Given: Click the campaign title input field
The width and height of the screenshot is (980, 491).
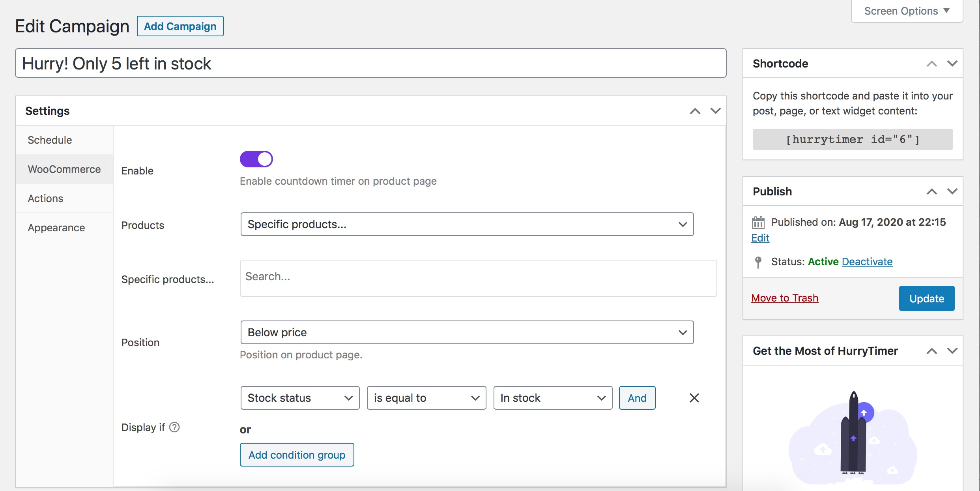Looking at the screenshot, I should point(370,63).
